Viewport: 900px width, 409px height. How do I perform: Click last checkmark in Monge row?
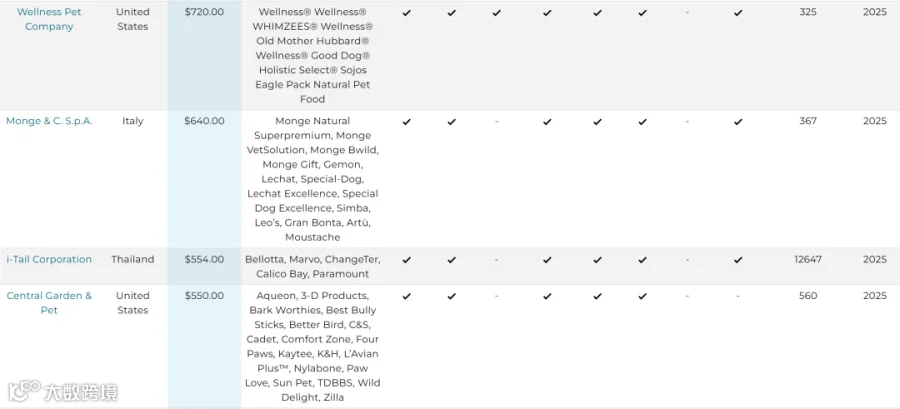738,122
